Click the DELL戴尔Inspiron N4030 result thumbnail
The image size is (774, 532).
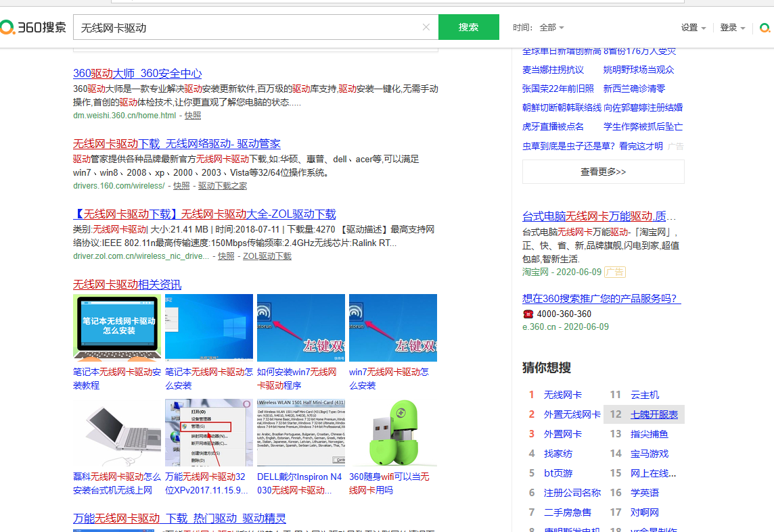[300, 433]
